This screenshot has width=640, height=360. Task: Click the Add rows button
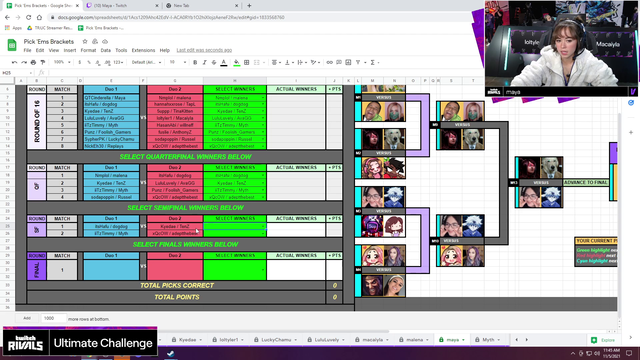27,318
